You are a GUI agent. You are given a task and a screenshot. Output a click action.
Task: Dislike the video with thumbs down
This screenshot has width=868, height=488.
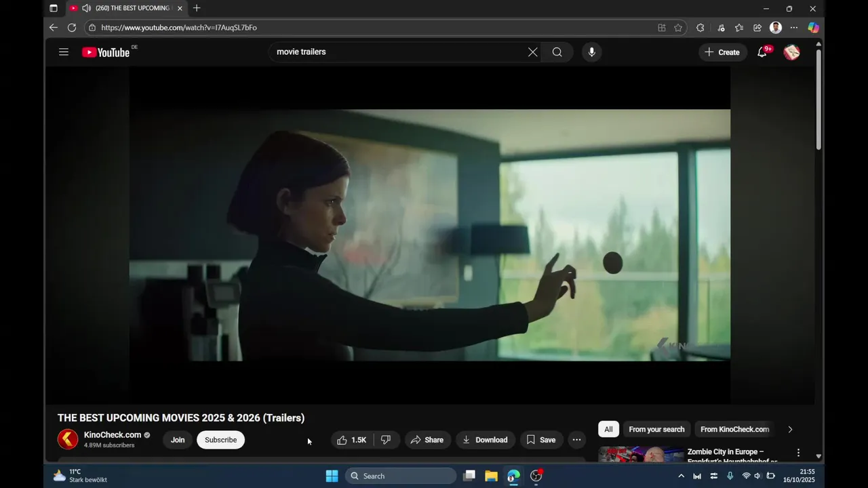coord(387,440)
